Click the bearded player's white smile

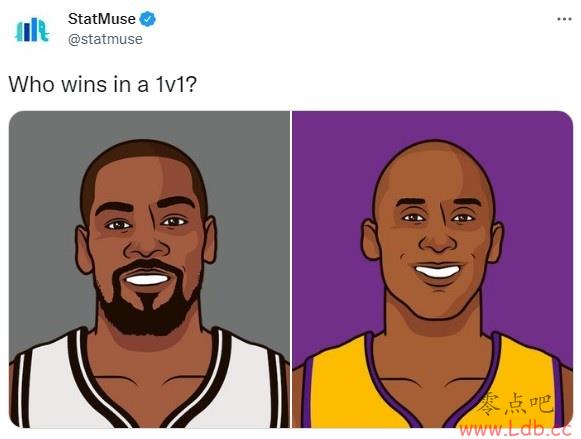pos(148,279)
